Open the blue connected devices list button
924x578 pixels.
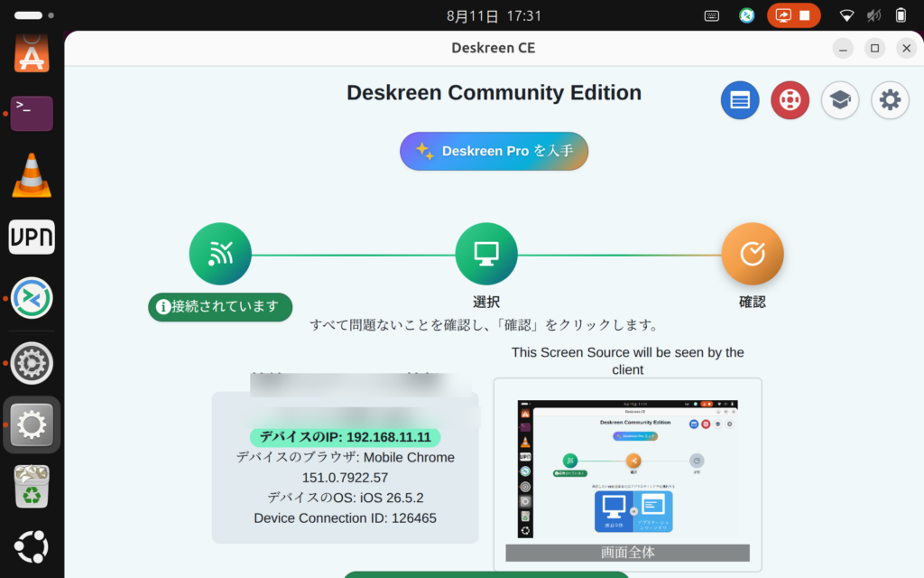(x=740, y=100)
